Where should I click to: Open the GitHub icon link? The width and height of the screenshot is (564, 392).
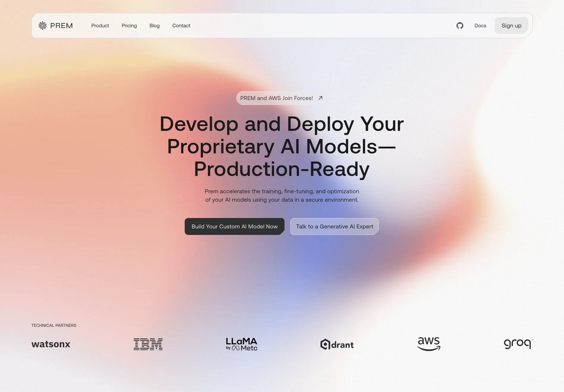click(x=460, y=26)
